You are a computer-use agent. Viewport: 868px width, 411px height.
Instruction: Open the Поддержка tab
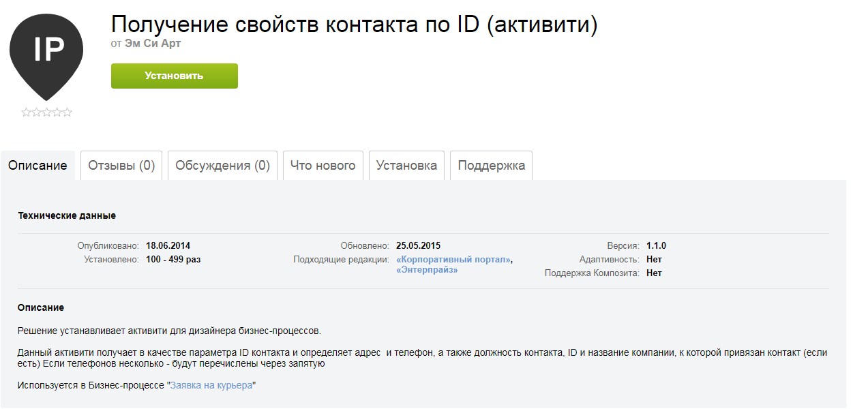[491, 165]
